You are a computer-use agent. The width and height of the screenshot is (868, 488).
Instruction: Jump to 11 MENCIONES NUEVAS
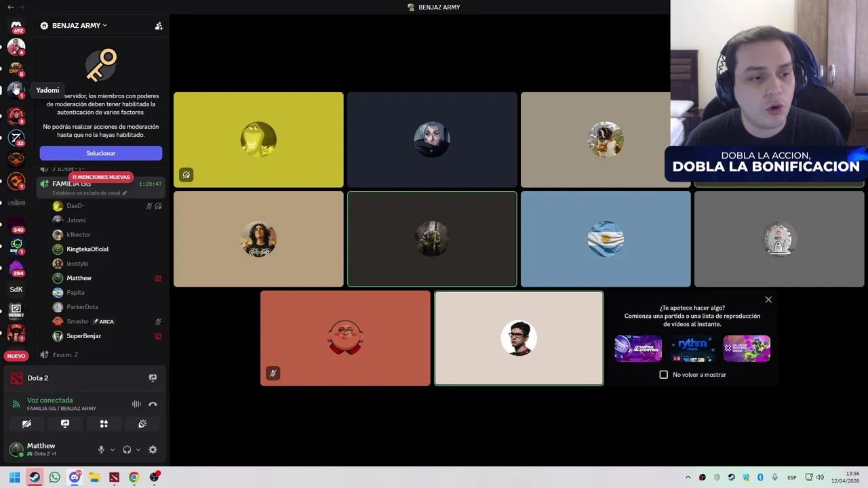tap(101, 177)
